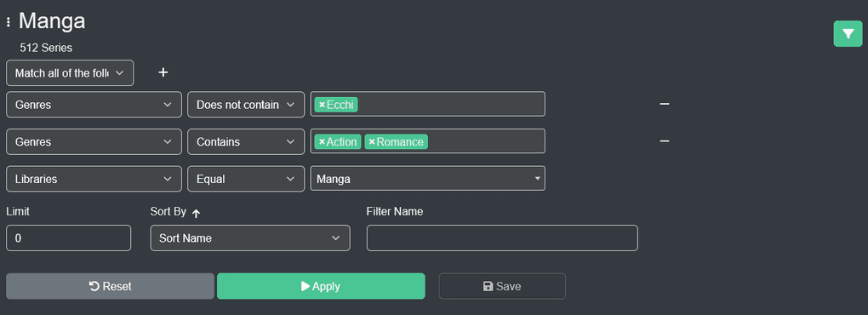
Task: Remove the Action genre tag
Action: [323, 141]
